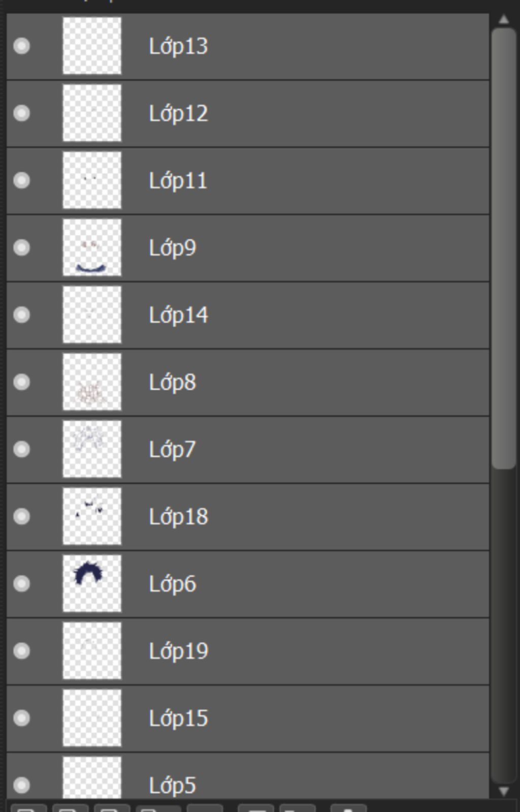Select layer named Lớp15
The image size is (520, 812).
[x=248, y=718]
